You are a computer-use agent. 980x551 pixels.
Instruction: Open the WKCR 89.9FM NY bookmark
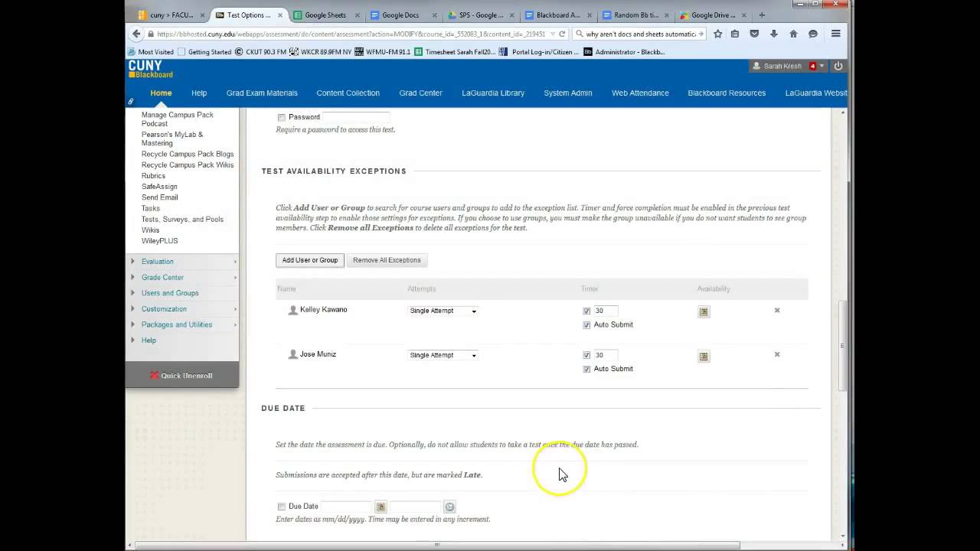click(321, 52)
